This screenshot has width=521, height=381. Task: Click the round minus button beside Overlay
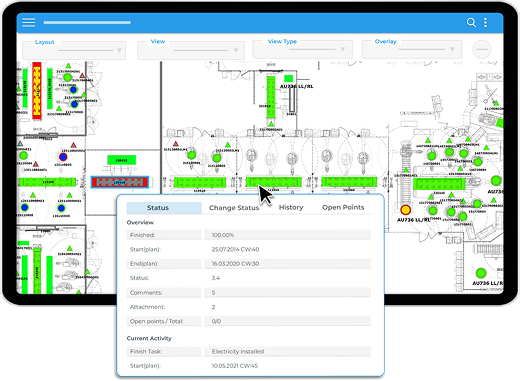(x=482, y=49)
